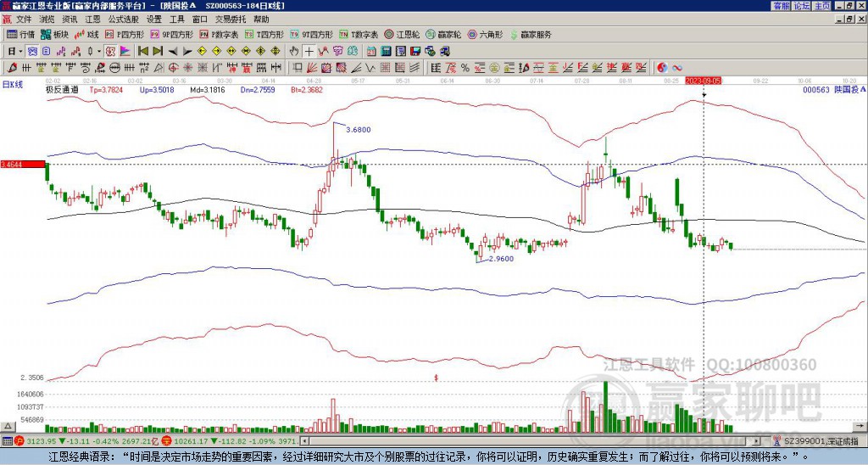Click the 论坛 forum button
The width and height of the screenshot is (868, 465).
tap(801, 6)
